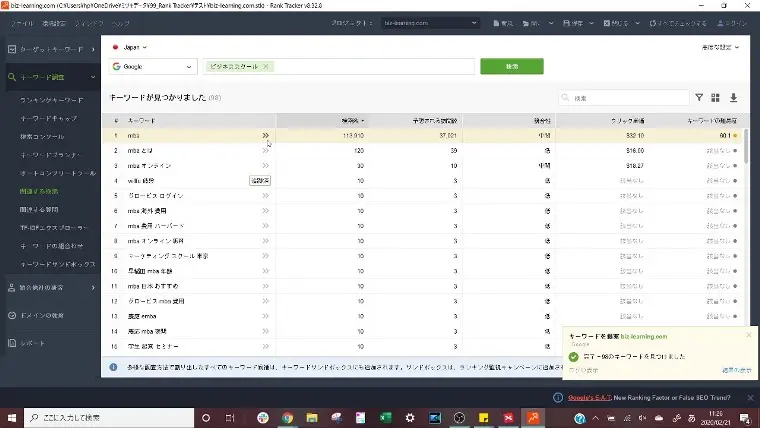This screenshot has width=760, height=428.
Task: Click the Chrome icon in the taskbar
Action: (x=287, y=417)
